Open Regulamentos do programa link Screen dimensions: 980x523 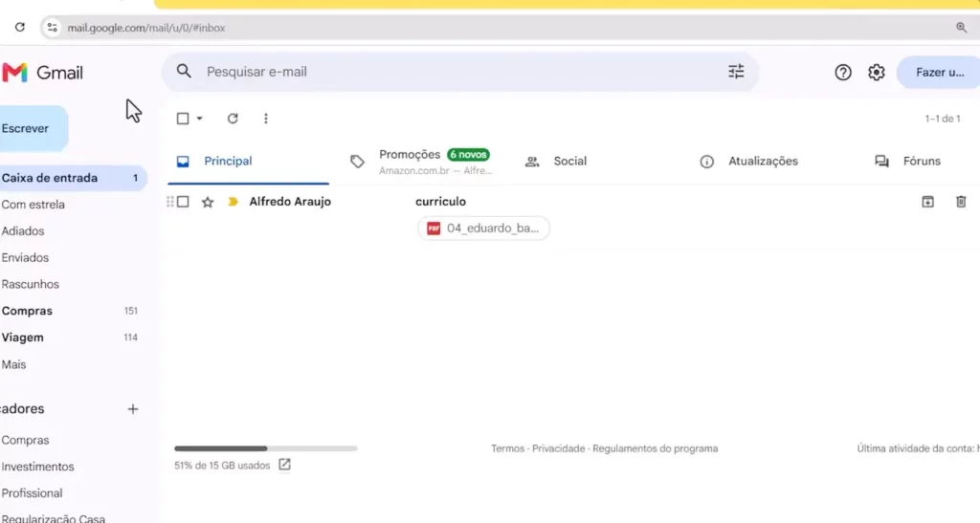655,448
